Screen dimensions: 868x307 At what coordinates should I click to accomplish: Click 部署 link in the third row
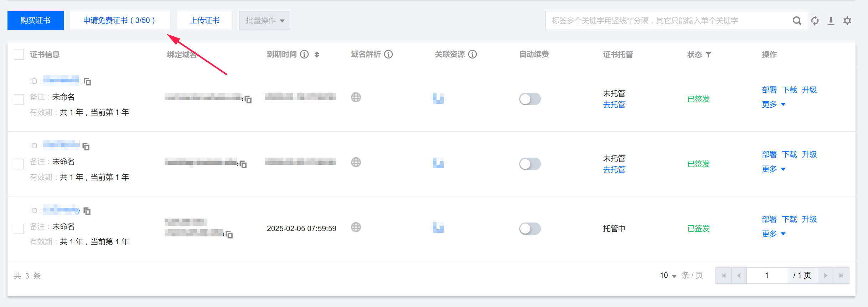(769, 219)
